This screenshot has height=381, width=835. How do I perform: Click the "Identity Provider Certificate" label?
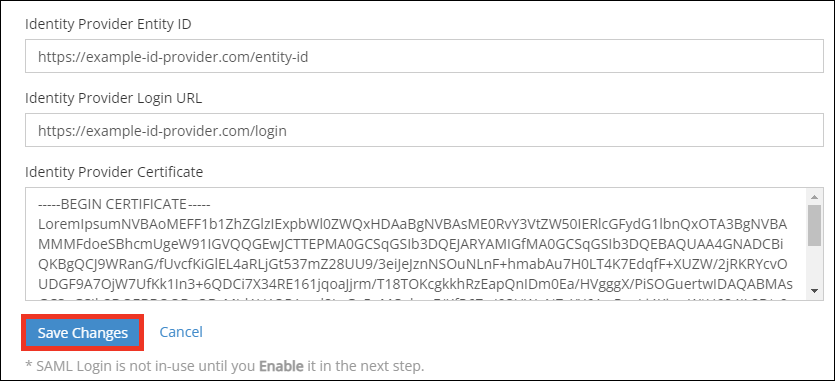pyautogui.click(x=114, y=172)
